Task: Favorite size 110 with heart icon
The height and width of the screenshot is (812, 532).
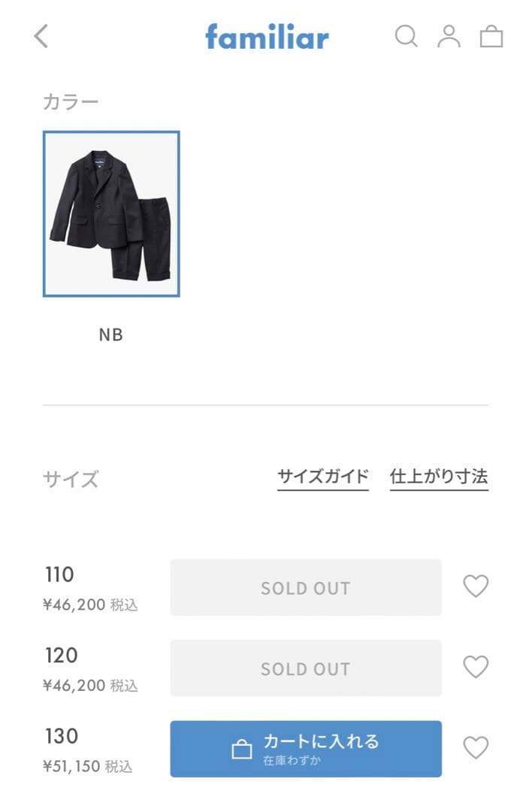Action: pos(476,586)
